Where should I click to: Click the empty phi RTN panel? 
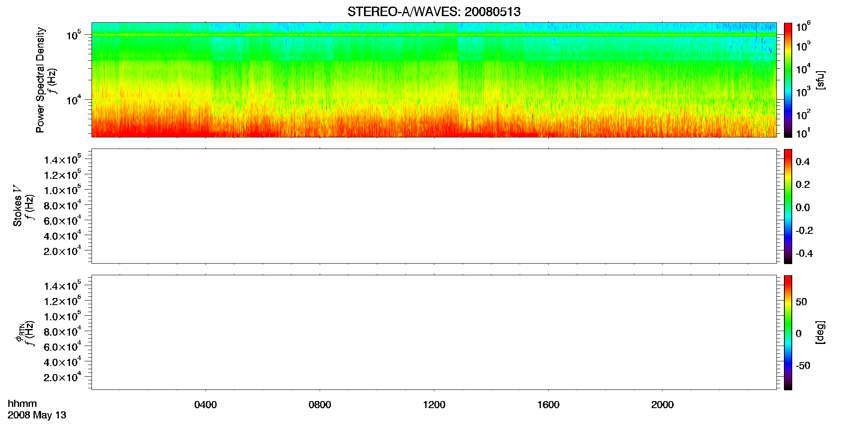(x=434, y=332)
